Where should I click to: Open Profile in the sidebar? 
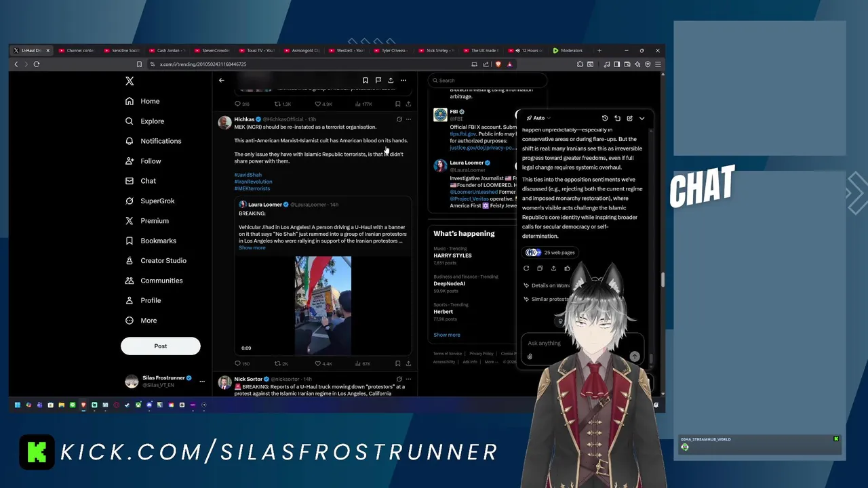(x=143, y=300)
